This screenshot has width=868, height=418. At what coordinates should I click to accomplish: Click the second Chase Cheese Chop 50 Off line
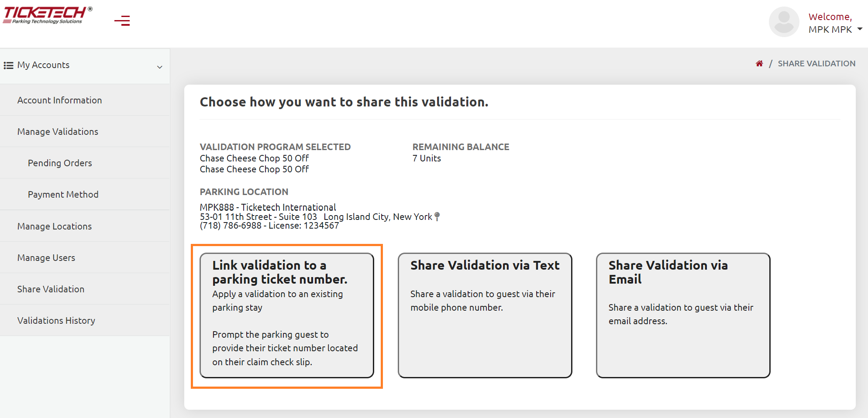pos(254,169)
